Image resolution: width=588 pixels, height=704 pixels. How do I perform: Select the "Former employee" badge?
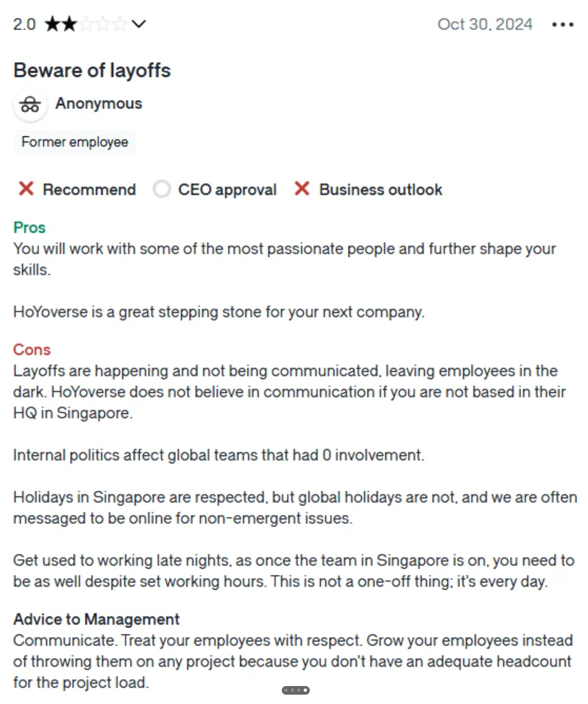click(75, 142)
